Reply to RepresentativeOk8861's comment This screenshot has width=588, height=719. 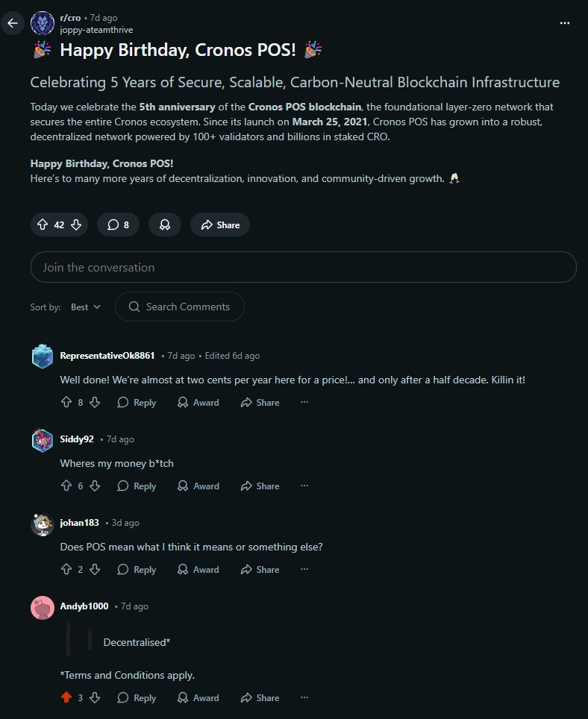(x=137, y=403)
